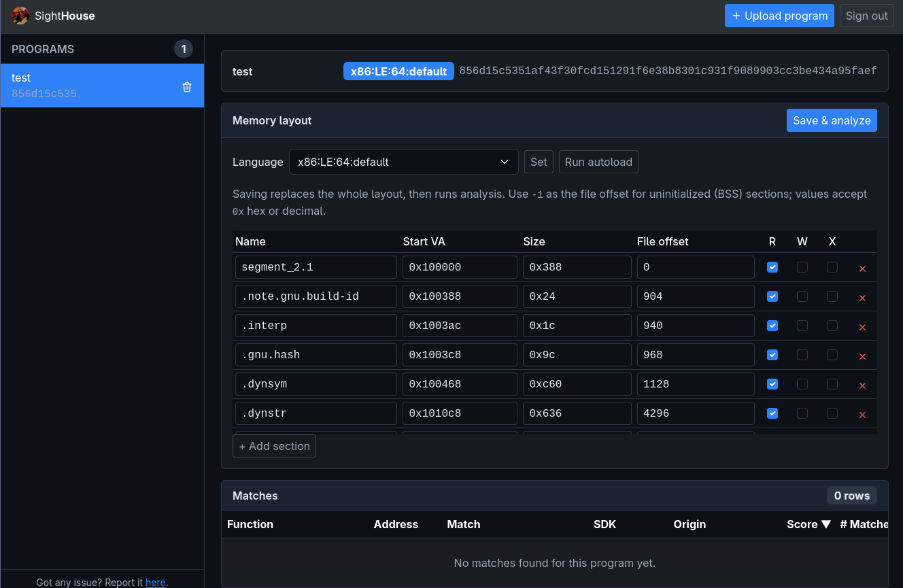Image resolution: width=903 pixels, height=588 pixels.
Task: Remove the .gnu.hash section row
Action: coord(862,356)
